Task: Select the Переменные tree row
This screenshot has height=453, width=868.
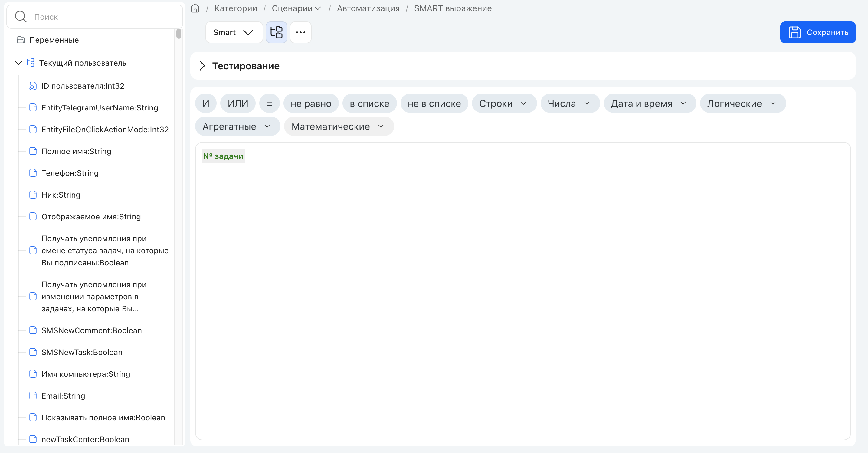Action: click(54, 40)
